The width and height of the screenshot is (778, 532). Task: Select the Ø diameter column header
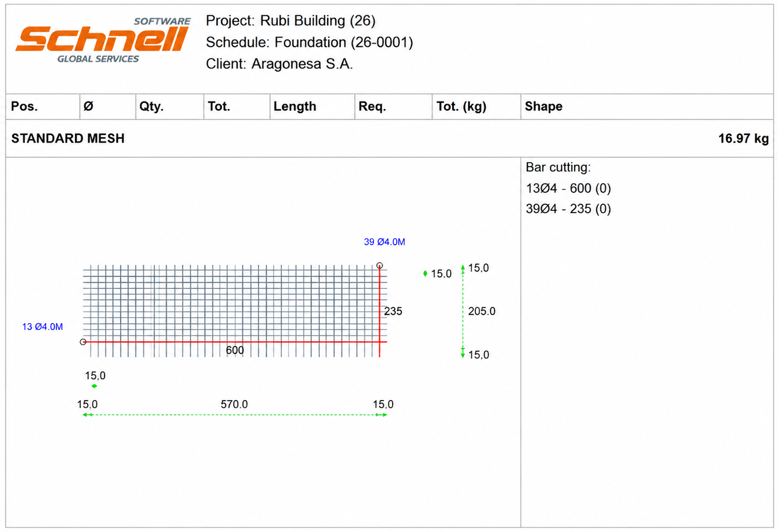(108, 106)
